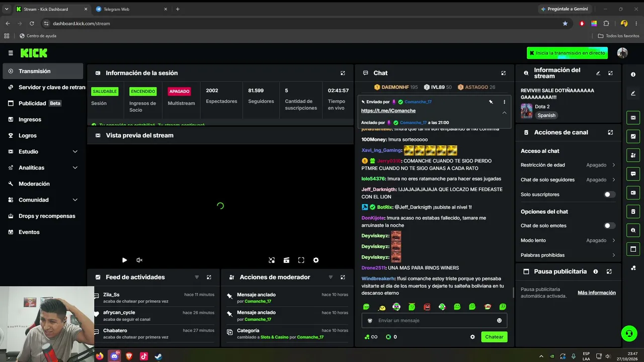This screenshot has height=362, width=644.
Task: Click Inicia la transmisión en directo button
Action: (x=567, y=53)
